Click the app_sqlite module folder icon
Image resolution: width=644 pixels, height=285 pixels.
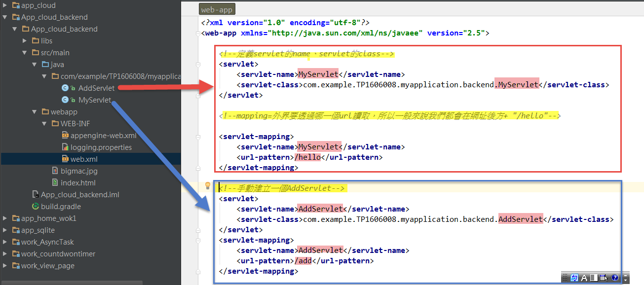pos(16,230)
